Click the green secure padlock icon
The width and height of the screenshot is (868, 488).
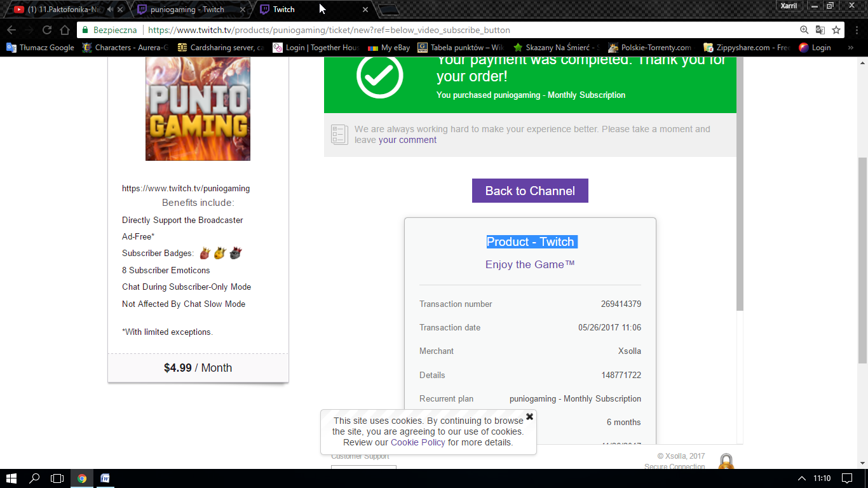tap(85, 30)
